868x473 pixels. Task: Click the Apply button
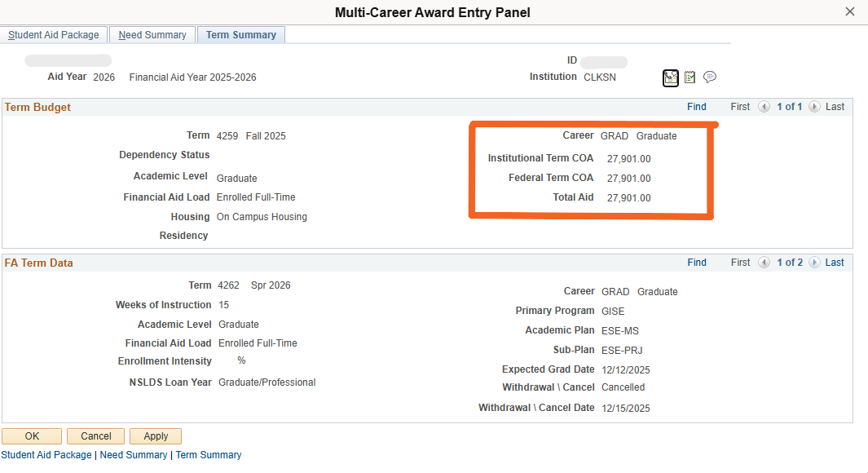(155, 436)
